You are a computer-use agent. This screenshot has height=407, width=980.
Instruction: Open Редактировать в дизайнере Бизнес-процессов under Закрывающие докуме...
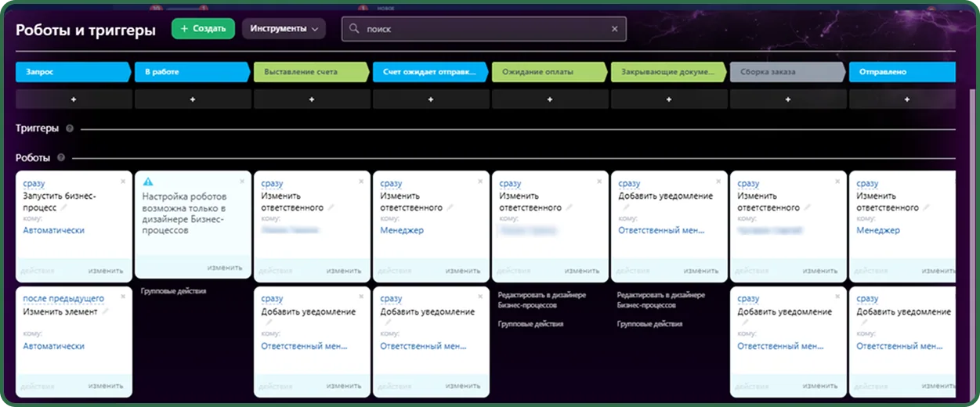[660, 300]
